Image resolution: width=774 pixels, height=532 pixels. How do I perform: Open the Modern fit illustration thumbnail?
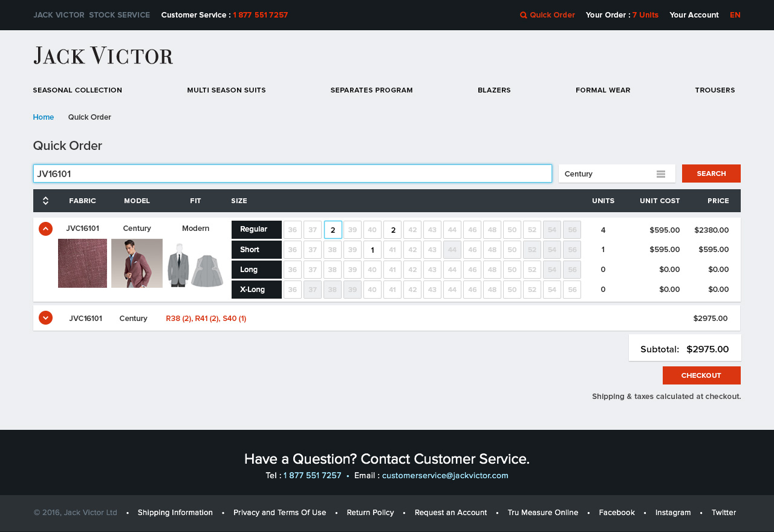(x=195, y=265)
